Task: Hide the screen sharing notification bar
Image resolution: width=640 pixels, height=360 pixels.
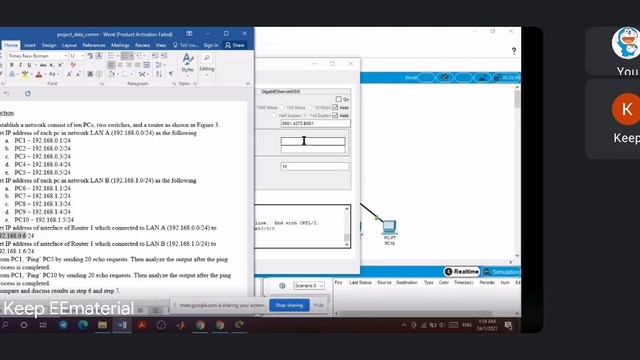Action: [x=319, y=305]
